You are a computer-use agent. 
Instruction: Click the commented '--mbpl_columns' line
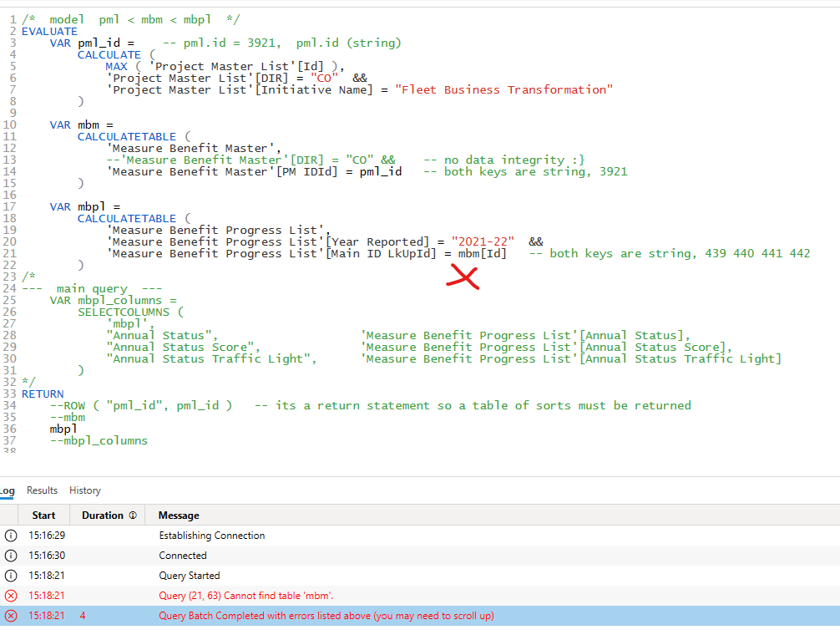pos(99,440)
